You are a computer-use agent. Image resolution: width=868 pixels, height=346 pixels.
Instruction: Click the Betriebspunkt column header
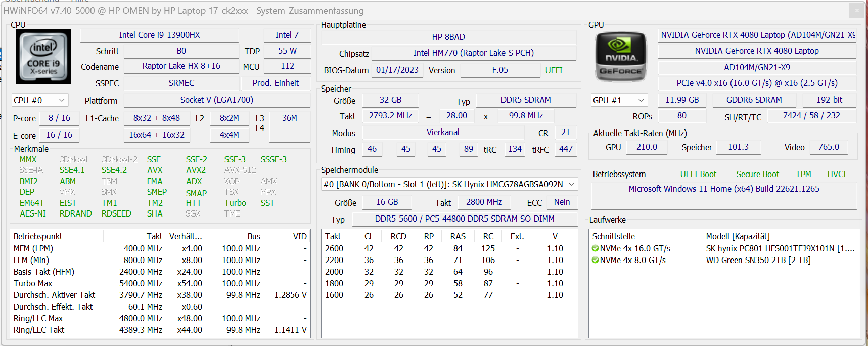pos(38,236)
